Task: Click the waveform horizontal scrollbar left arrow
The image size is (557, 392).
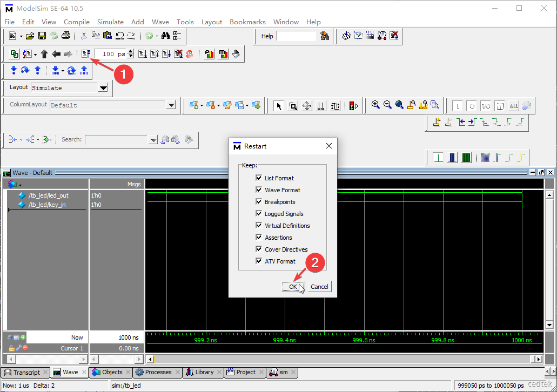Action: click(150, 359)
